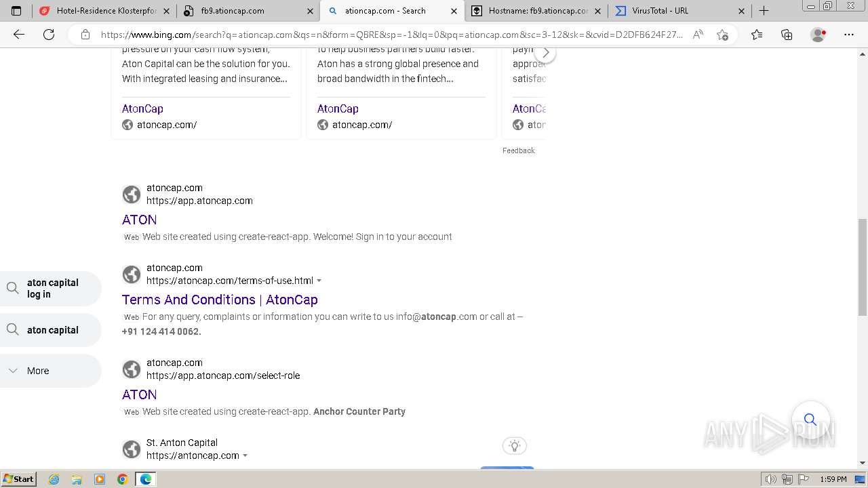Open a new tab with the plus button
The height and width of the screenshot is (488, 868).
click(x=764, y=11)
